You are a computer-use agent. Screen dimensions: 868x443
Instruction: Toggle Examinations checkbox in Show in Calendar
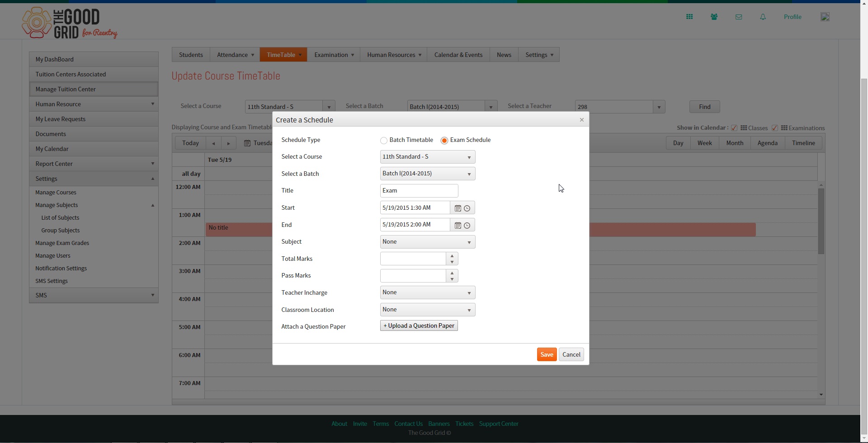[775, 128]
